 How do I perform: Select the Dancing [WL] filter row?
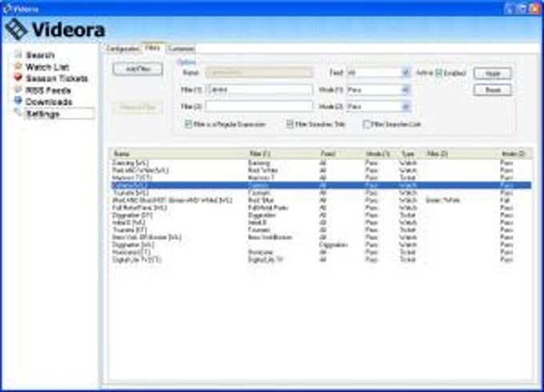click(321, 163)
